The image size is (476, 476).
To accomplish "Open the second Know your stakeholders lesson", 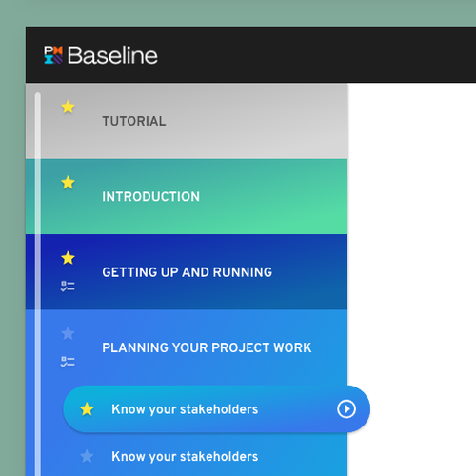I will [185, 457].
